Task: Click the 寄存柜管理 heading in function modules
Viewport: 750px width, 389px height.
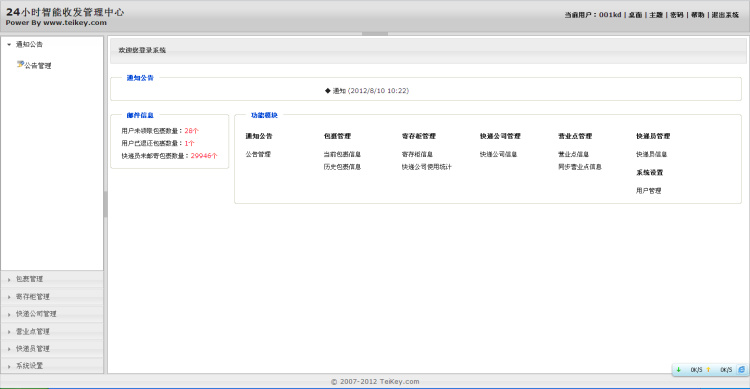Action: pyautogui.click(x=419, y=136)
